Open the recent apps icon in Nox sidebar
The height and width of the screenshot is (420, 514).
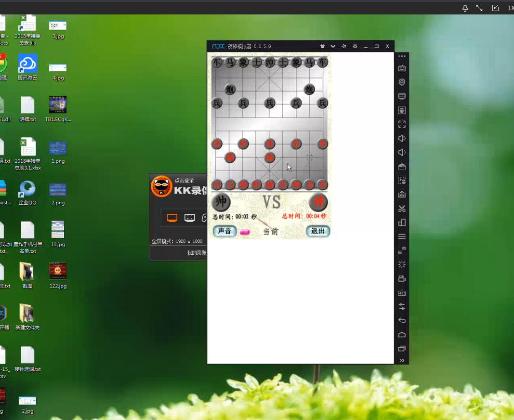click(x=402, y=348)
